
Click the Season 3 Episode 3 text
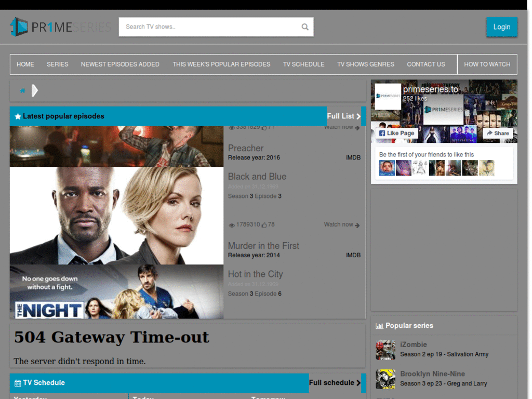255,196
